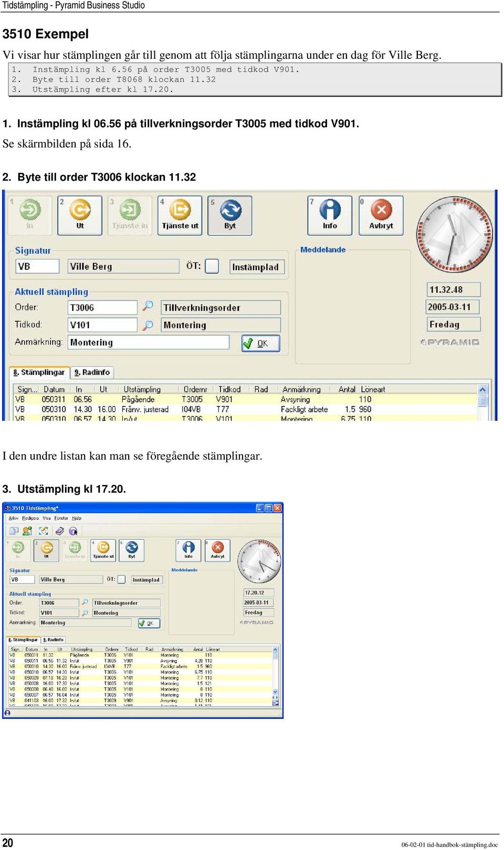Select the Pågående row in the upper screenshot
Image resolution: width=504 pixels, height=850 pixels.
pos(246,400)
